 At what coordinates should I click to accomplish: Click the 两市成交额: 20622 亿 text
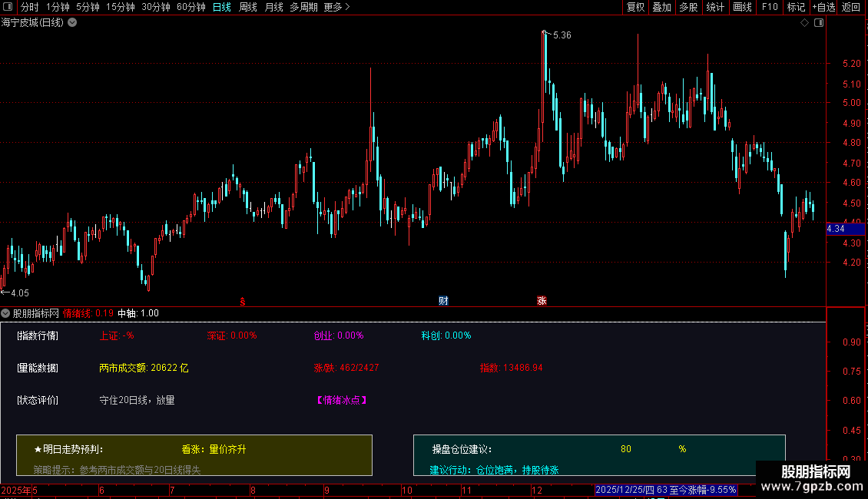tap(144, 368)
